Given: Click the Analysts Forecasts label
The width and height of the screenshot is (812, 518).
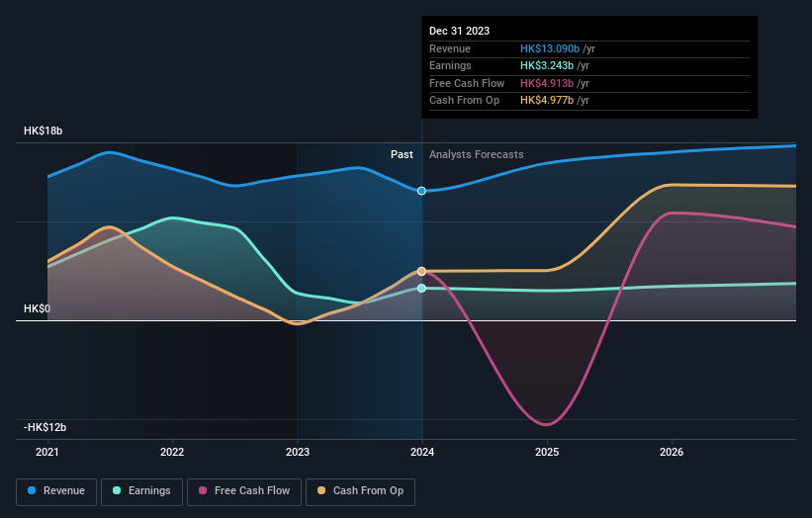Looking at the screenshot, I should [x=477, y=154].
